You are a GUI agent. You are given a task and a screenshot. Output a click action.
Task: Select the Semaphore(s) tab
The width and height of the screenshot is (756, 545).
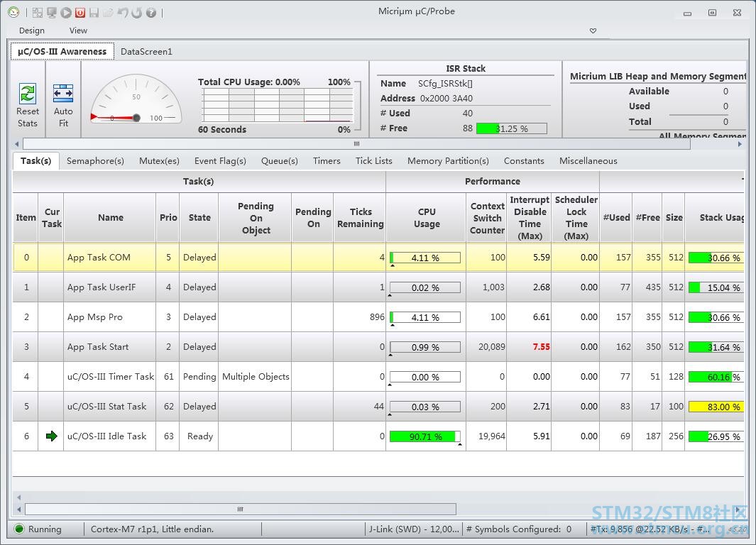[95, 161]
